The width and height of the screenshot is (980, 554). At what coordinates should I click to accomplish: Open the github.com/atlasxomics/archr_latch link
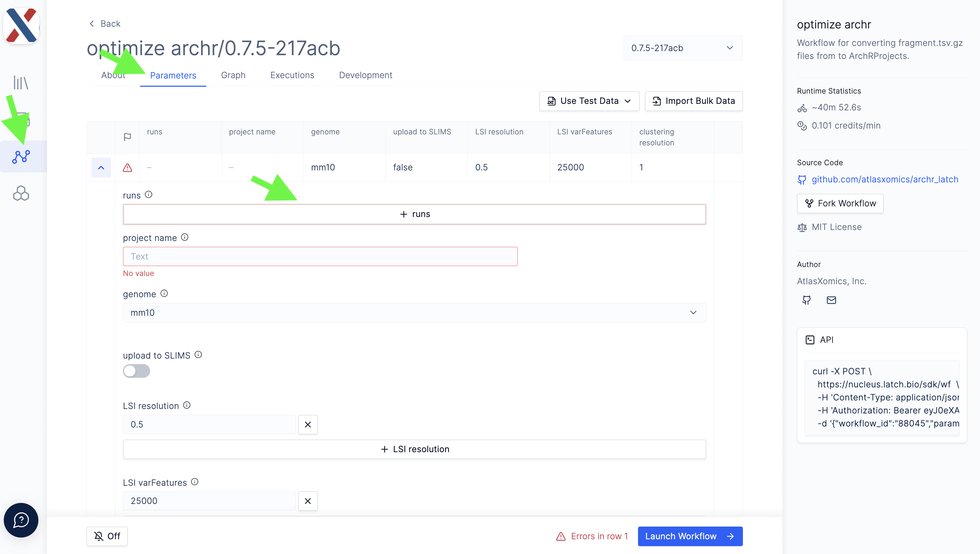(885, 179)
